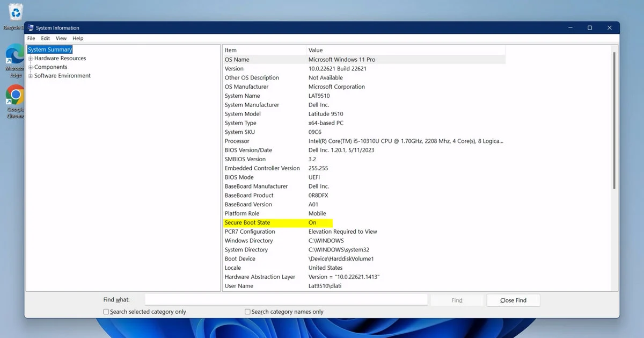Select the Locale row
Viewport: 644px width, 338px height.
point(364,268)
